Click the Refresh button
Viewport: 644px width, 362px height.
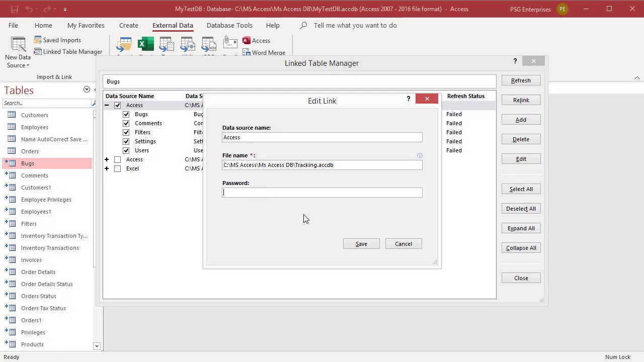click(x=521, y=80)
